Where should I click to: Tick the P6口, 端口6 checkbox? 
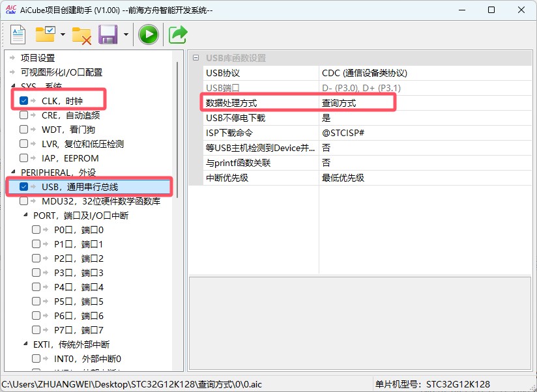click(36, 315)
